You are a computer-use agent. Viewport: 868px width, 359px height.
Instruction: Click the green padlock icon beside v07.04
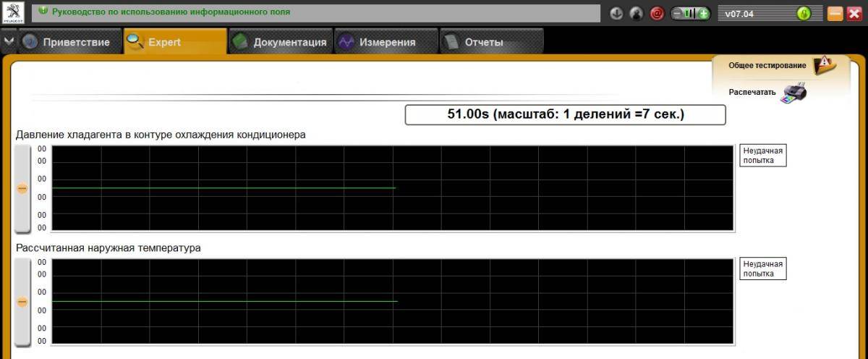tap(804, 13)
